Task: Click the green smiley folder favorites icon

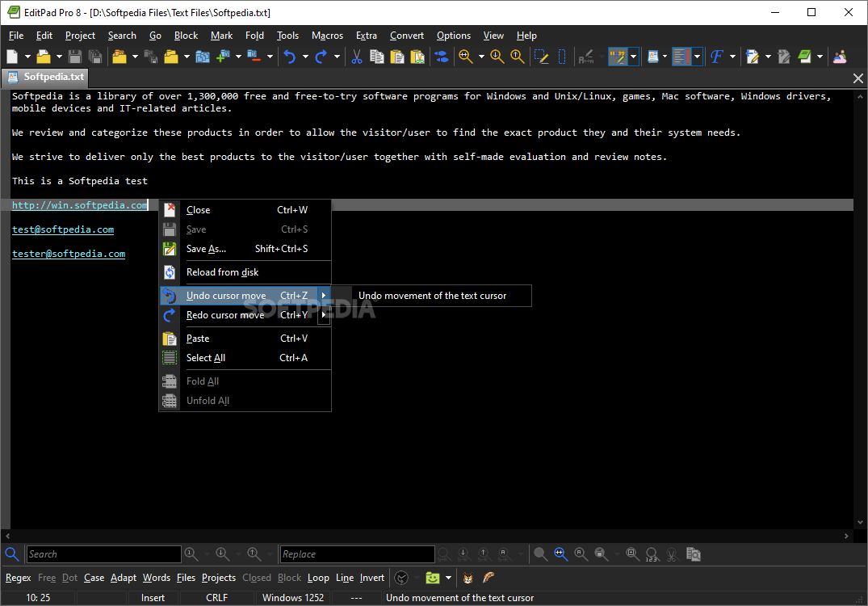Action: tap(432, 578)
